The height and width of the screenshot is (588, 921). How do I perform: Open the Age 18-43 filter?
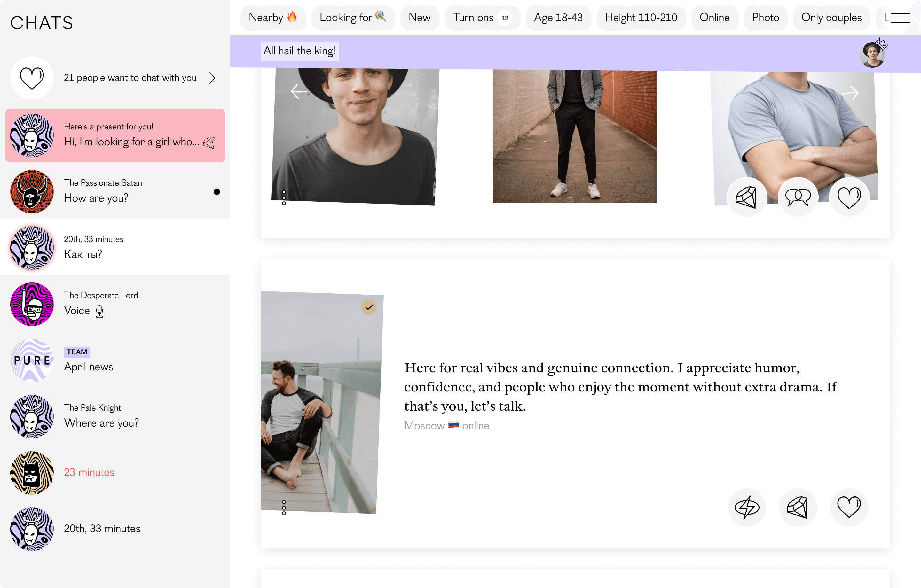558,18
